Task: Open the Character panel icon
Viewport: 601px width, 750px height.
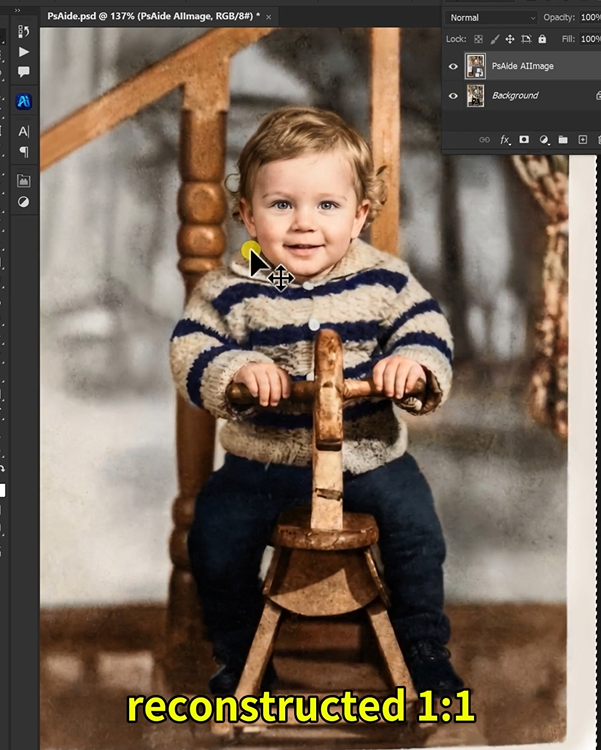Action: point(23,131)
